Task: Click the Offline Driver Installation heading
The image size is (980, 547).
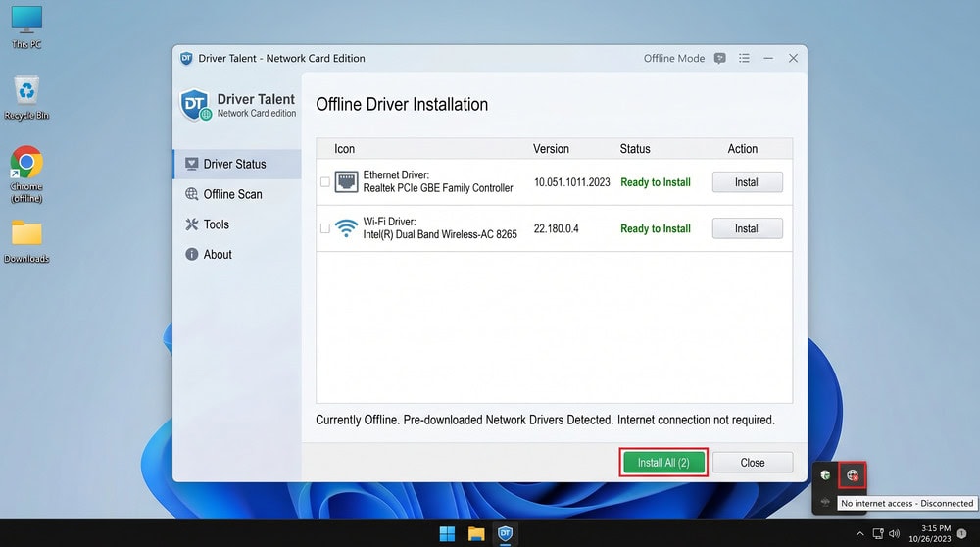Action: tap(402, 104)
